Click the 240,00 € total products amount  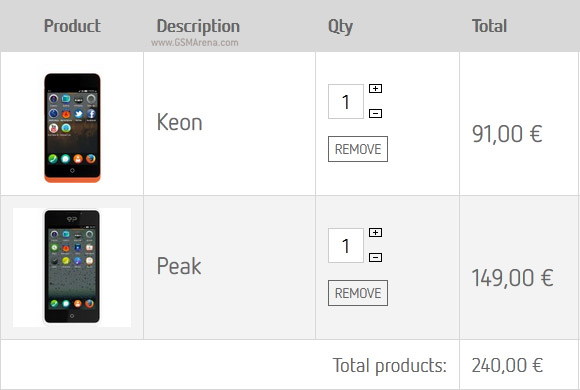click(x=507, y=366)
